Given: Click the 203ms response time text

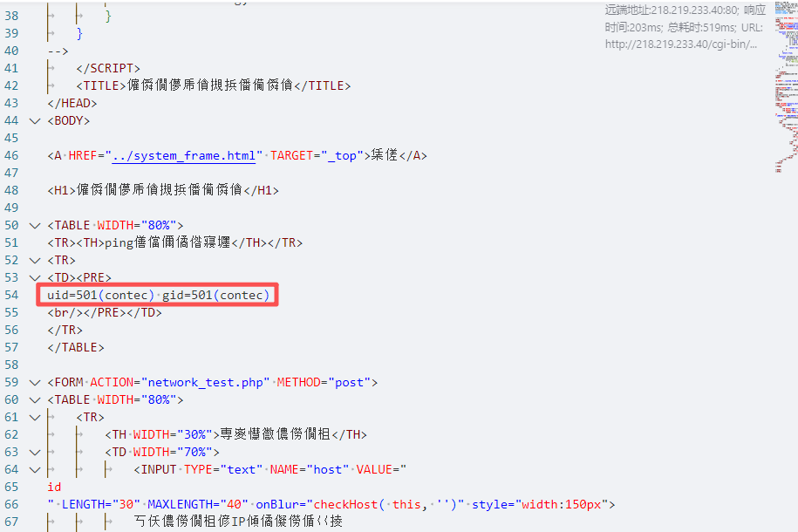Looking at the screenshot, I should (645, 28).
